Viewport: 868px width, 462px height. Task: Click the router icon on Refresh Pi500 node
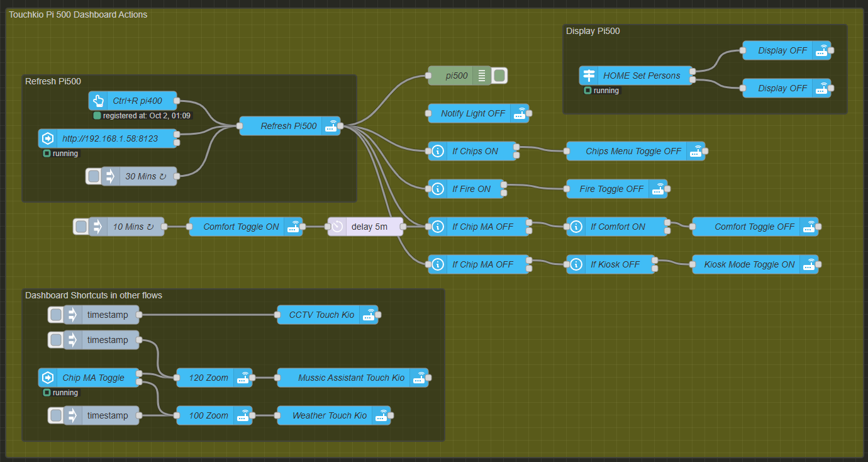[x=331, y=126]
